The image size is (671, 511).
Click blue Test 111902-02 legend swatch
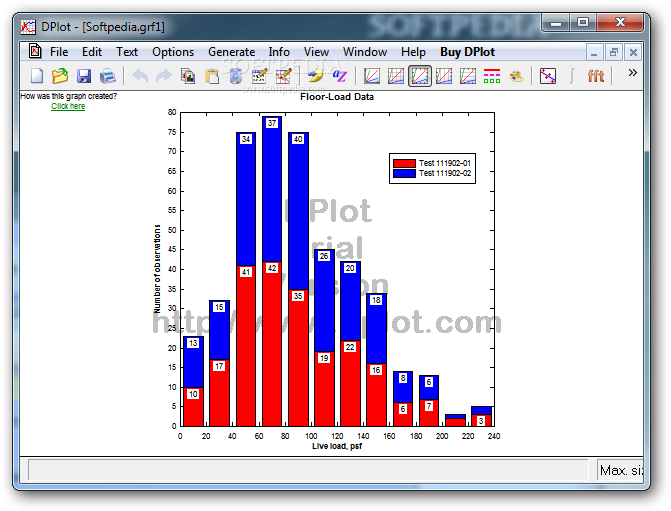[404, 173]
